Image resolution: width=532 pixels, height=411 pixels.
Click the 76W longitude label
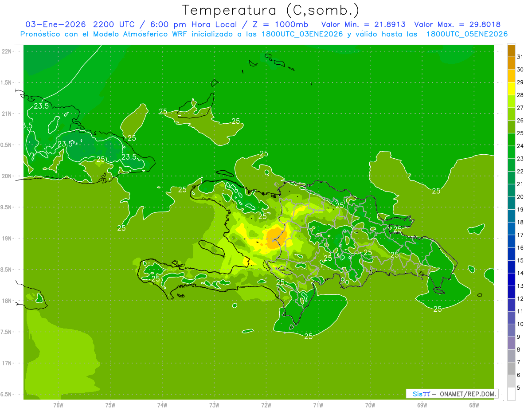[58, 405]
